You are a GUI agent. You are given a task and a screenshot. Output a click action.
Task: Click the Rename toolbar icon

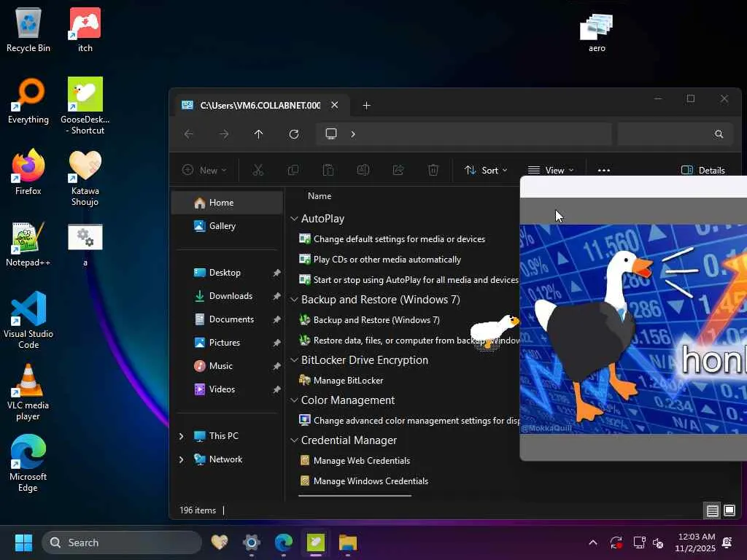[x=363, y=170]
